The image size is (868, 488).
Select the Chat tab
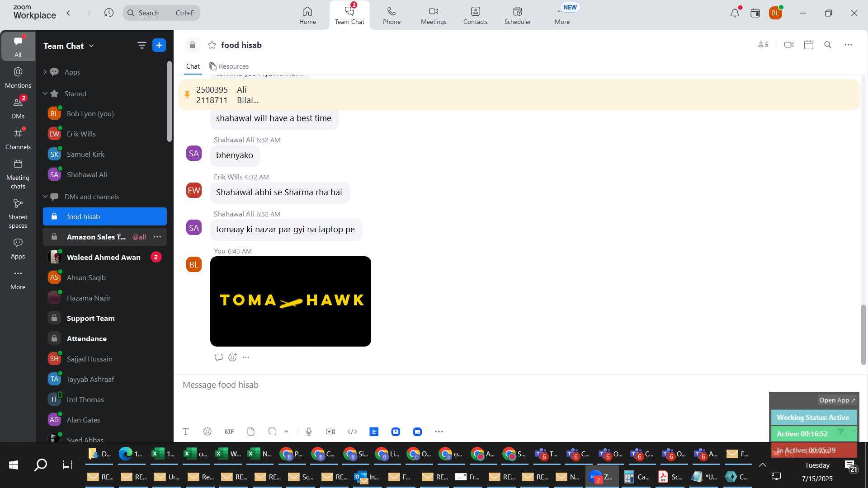193,66
